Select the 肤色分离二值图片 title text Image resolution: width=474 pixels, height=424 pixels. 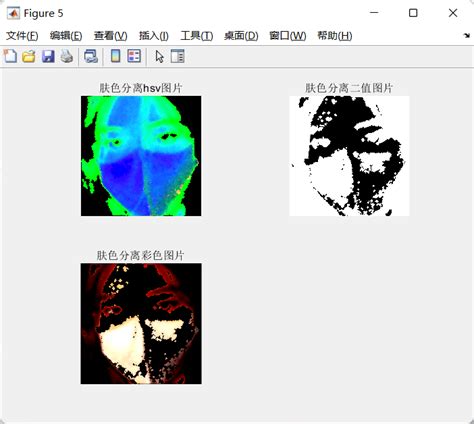pos(349,88)
